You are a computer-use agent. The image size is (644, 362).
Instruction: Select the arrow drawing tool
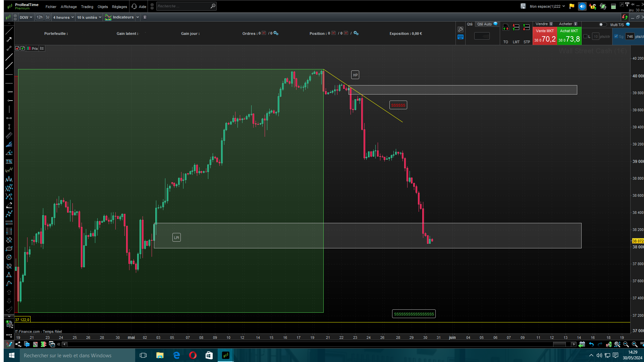coord(9,40)
